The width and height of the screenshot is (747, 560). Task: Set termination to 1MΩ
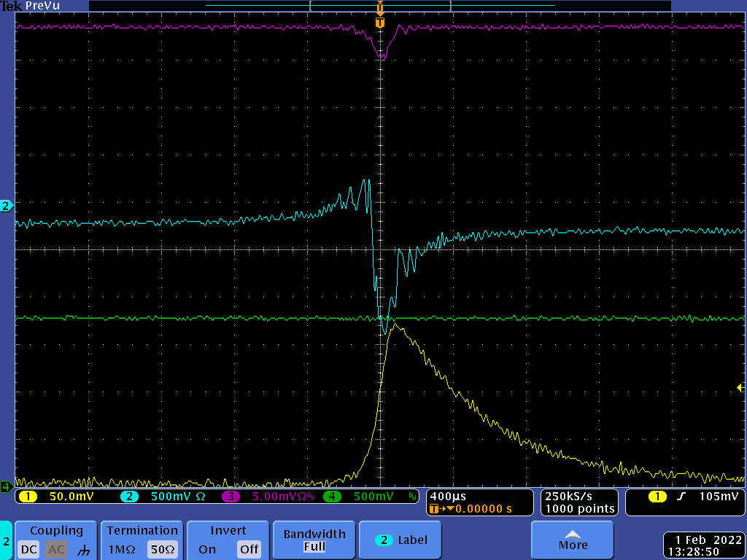(x=122, y=550)
